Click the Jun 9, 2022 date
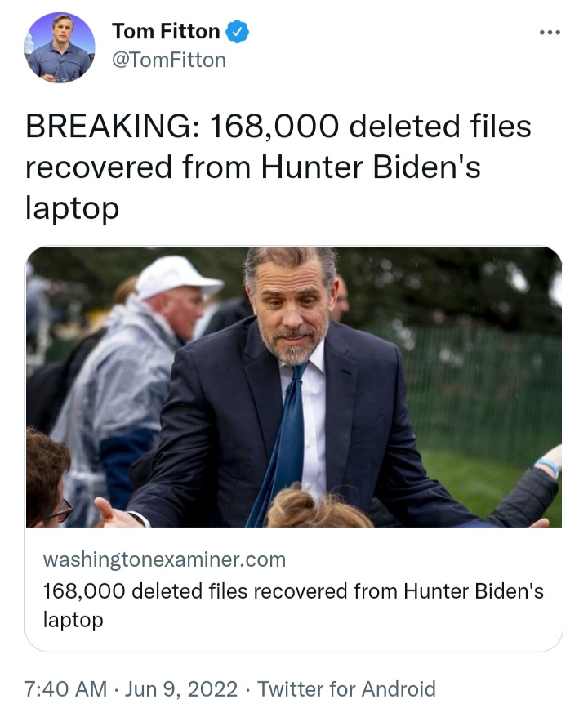This screenshot has width=588, height=717. [x=181, y=689]
